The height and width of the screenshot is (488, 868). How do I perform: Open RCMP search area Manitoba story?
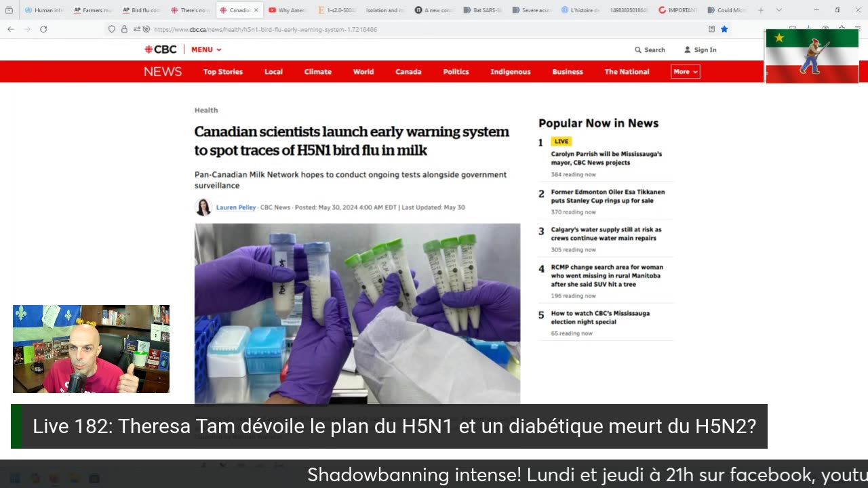[x=606, y=276]
